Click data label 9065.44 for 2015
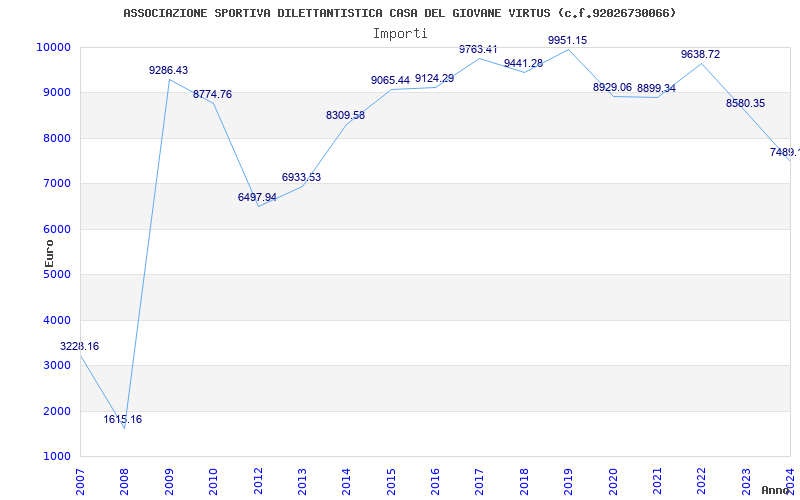The height and width of the screenshot is (500, 800). 390,80
